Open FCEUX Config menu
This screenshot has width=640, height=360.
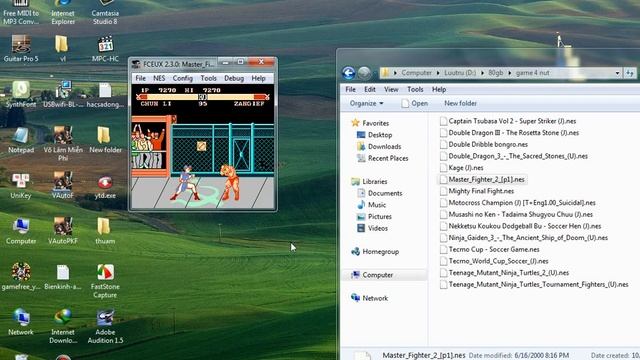click(x=182, y=78)
